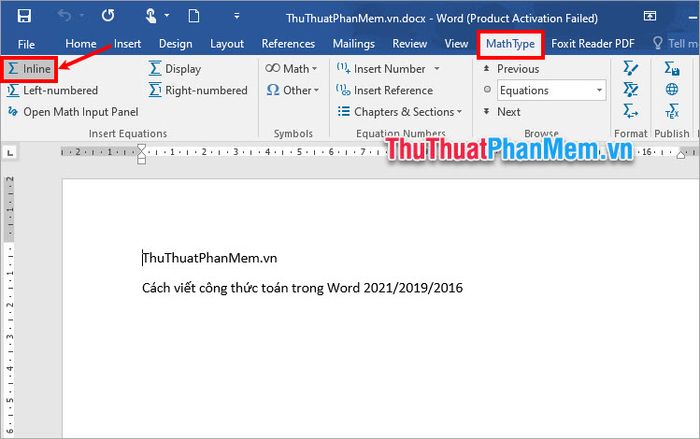700x439 pixels.
Task: Select the MathType ribbon tab
Action: tap(510, 44)
